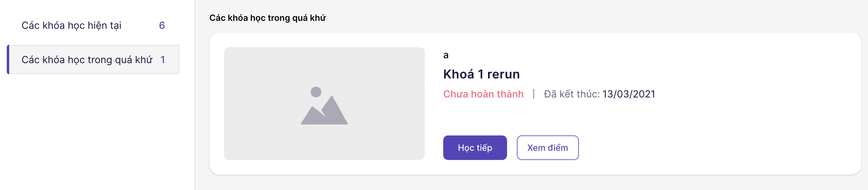Click the sun circle in placeholder icon
Viewport: 868px width, 190px height.
[316, 92]
